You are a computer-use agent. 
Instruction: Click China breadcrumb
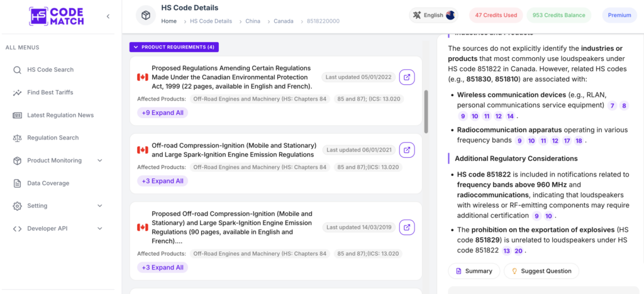(x=253, y=21)
